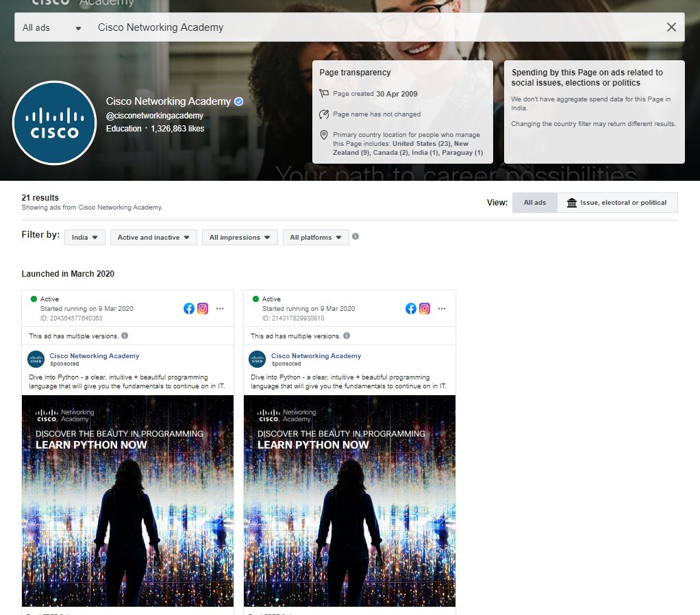Click the green Active status dot on second ad
The height and width of the screenshot is (615, 700).
tap(255, 299)
